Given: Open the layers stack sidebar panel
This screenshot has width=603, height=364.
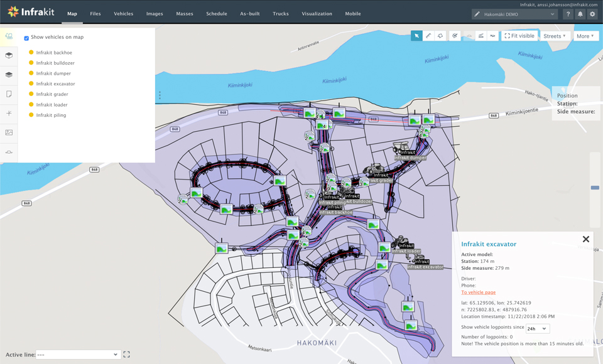Looking at the screenshot, I should point(9,75).
